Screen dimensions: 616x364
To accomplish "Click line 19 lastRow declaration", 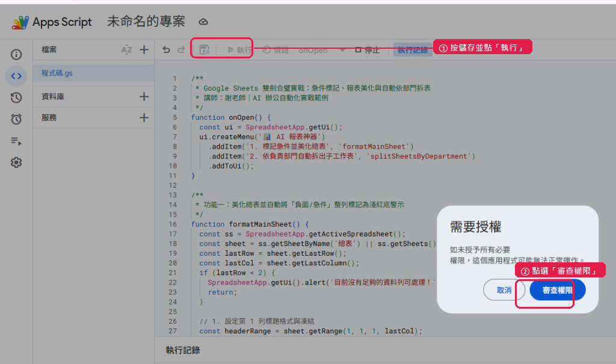I will point(273,253).
